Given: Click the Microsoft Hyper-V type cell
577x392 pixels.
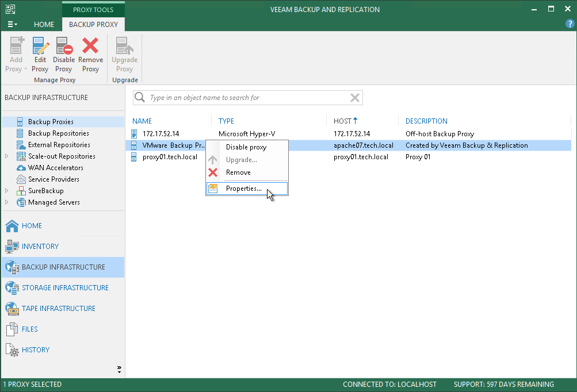Looking at the screenshot, I should 247,134.
